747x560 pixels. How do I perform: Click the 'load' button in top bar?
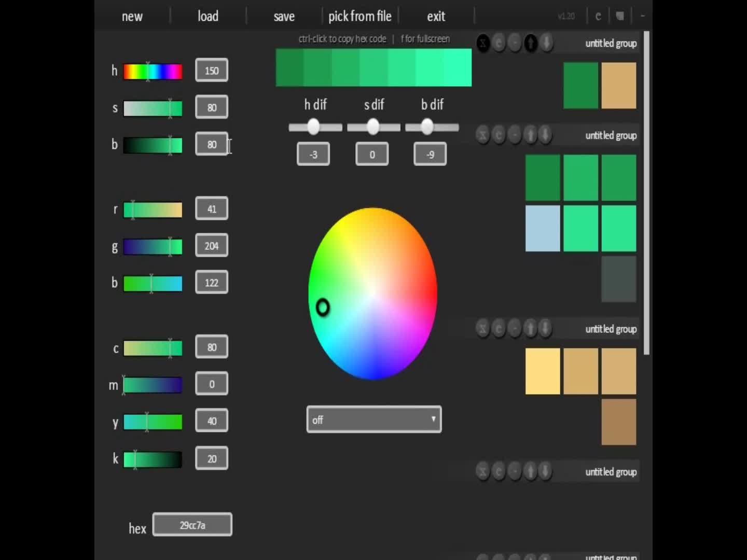(x=208, y=17)
